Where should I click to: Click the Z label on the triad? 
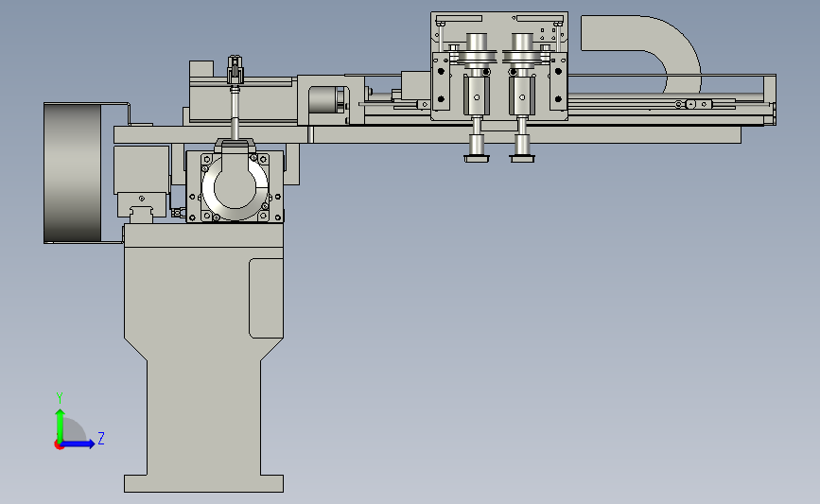click(x=101, y=438)
